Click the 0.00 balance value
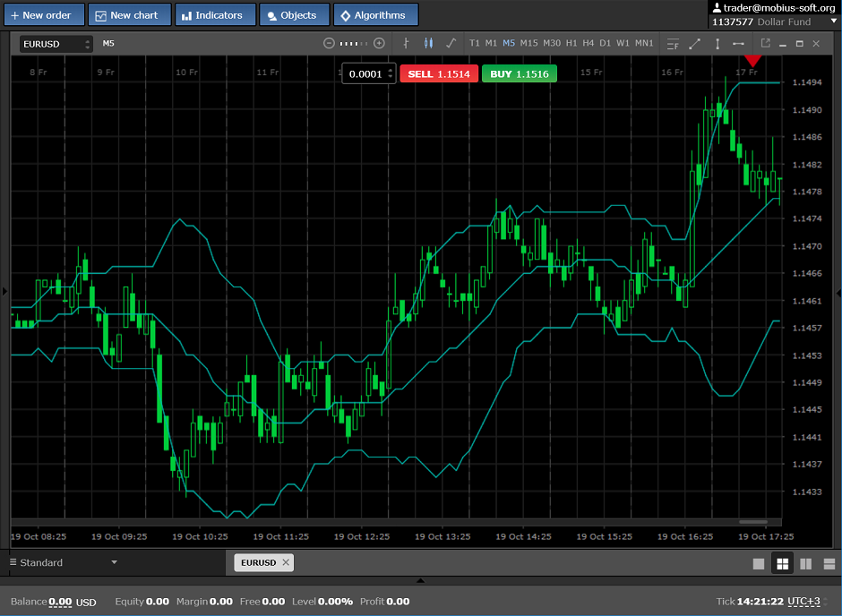This screenshot has height=616, width=842. 60,602
